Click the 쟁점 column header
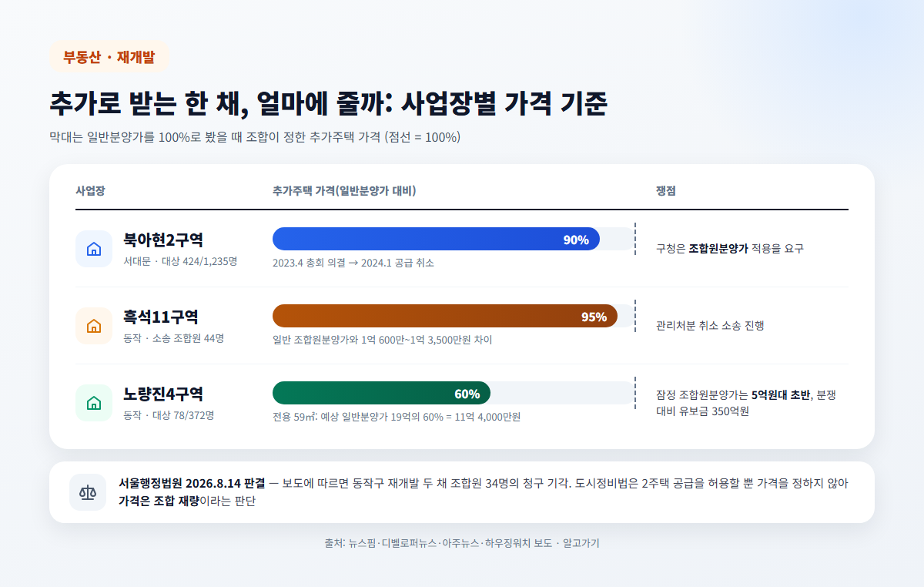924x587 pixels. tap(666, 191)
